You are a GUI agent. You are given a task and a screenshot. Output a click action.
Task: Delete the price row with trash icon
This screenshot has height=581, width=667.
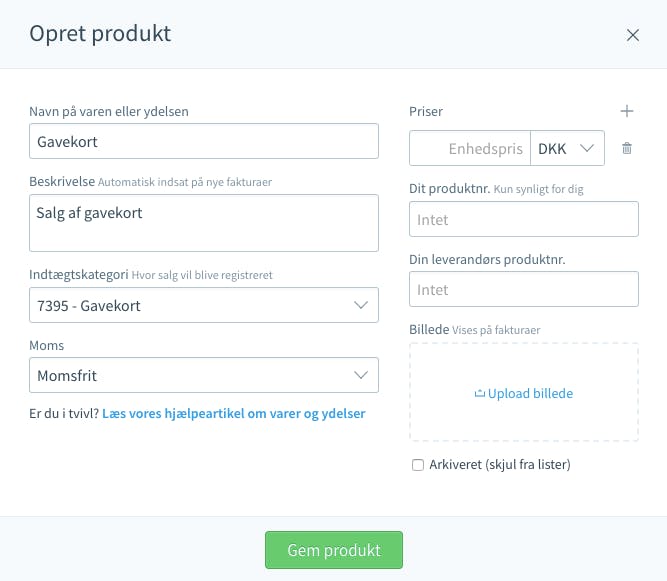[627, 148]
